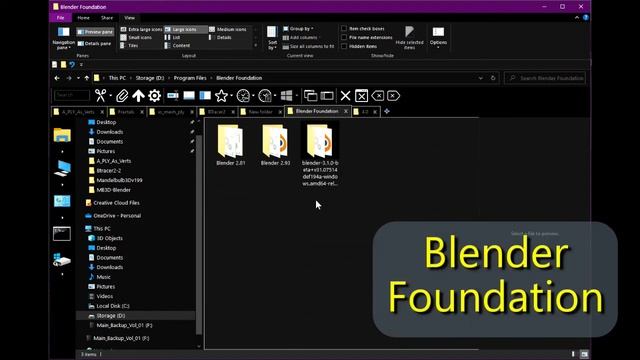This screenshot has height=360, width=640.
Task: Enable File name extensions checkbox
Action: (x=344, y=38)
